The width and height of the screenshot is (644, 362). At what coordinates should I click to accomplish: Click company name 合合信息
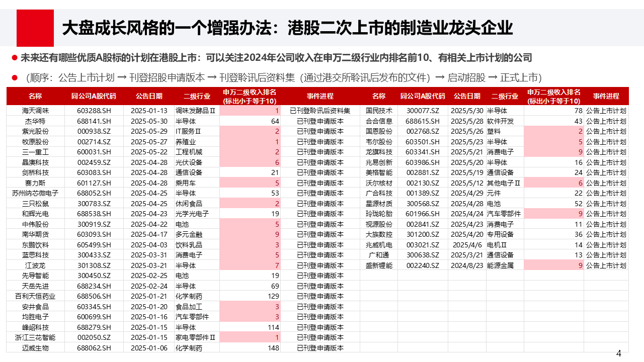coord(379,121)
